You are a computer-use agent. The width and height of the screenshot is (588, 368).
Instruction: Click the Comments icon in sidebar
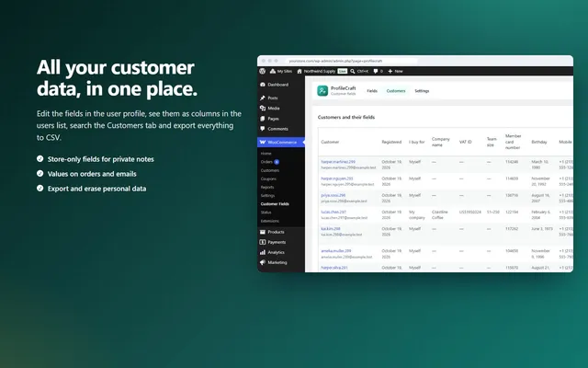[x=263, y=129]
